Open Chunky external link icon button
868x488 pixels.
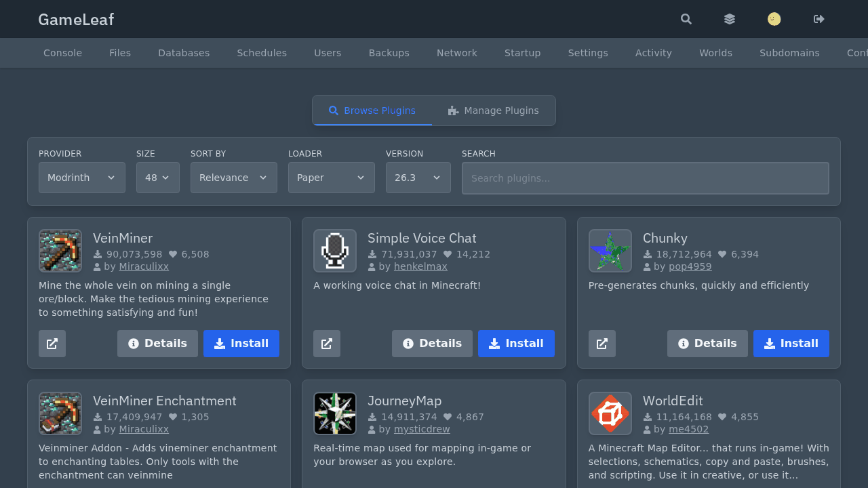pyautogui.click(x=602, y=344)
